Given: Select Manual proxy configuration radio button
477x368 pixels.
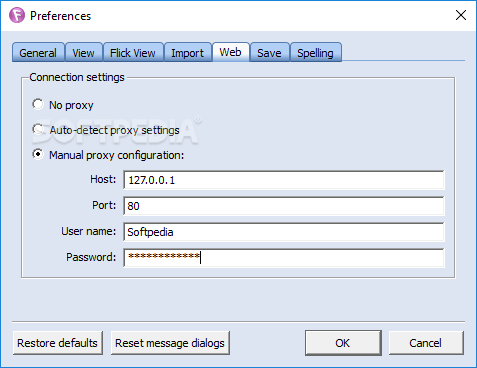Looking at the screenshot, I should pos(38,155).
